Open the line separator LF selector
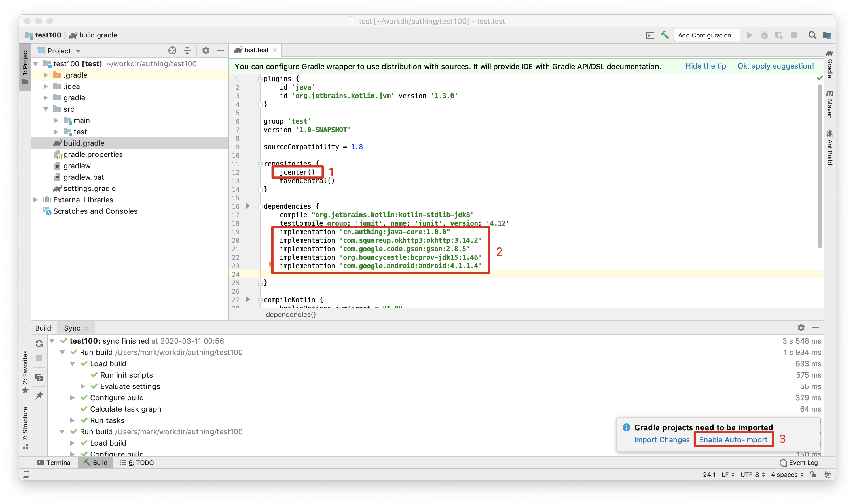Image resolution: width=855 pixels, height=504 pixels. (727, 475)
